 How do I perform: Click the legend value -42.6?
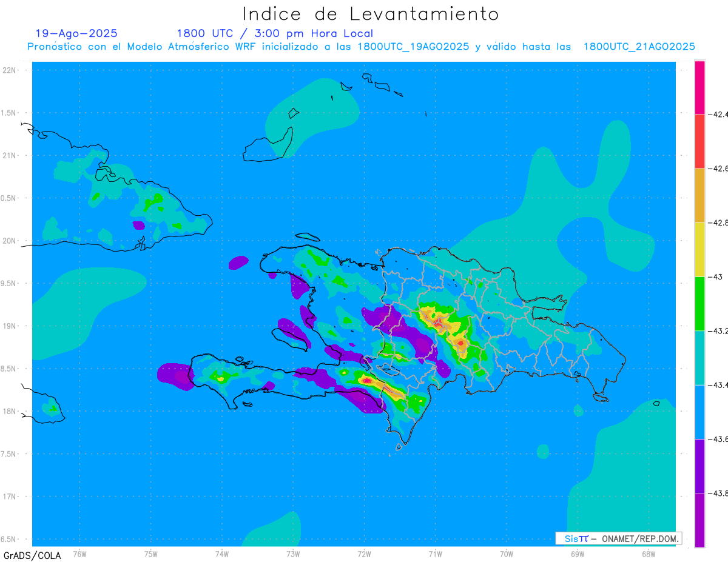[x=718, y=169]
